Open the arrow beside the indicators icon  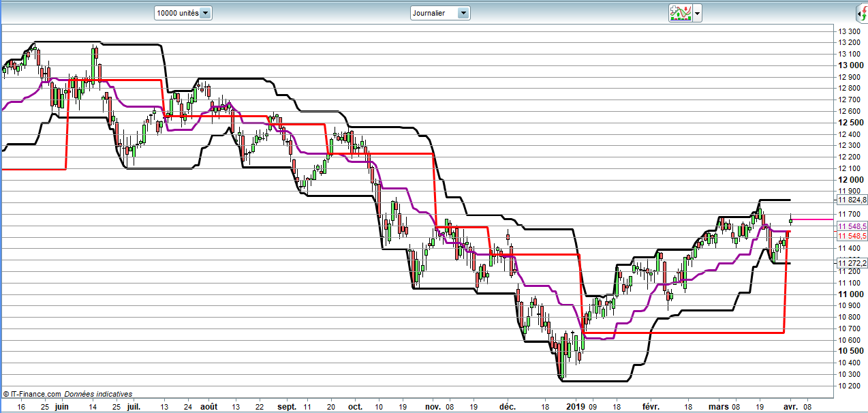697,13
